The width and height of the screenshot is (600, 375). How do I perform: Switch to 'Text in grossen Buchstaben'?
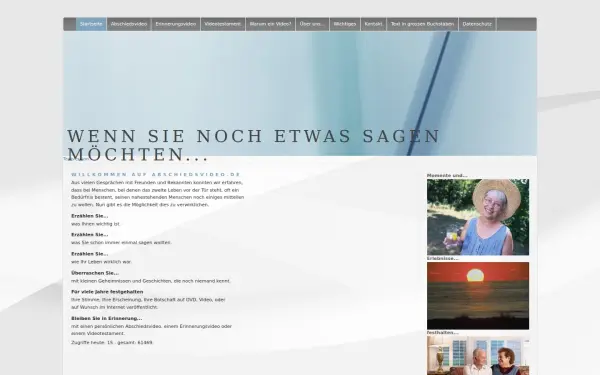(422, 24)
